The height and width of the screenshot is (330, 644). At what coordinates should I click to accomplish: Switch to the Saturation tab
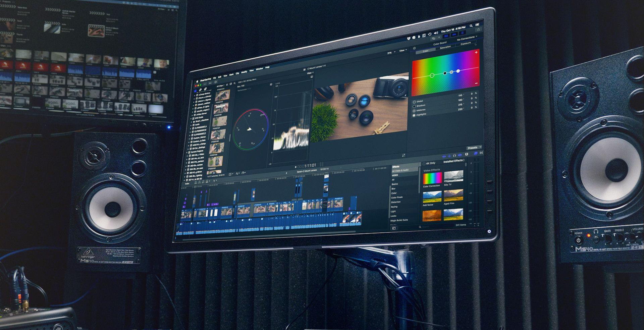445,48
